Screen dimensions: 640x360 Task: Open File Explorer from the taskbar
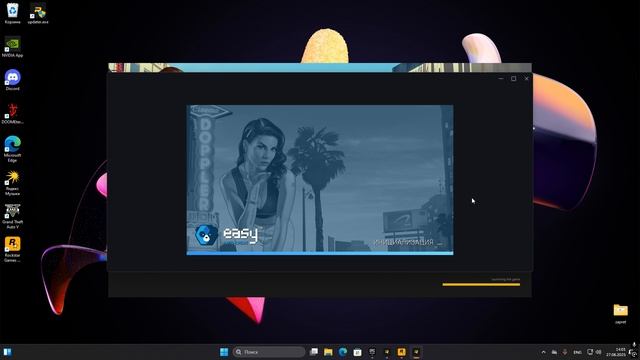point(328,352)
